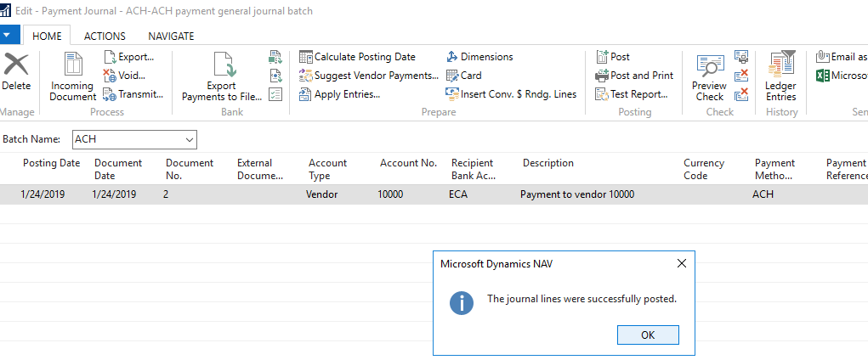Click Insert Conv. $ Rndg. Lines

tap(512, 94)
